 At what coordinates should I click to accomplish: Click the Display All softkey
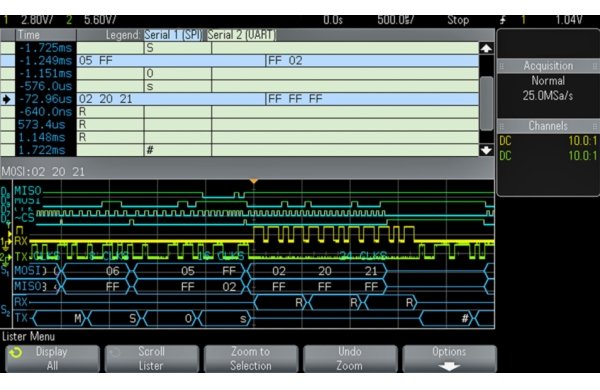(x=52, y=359)
